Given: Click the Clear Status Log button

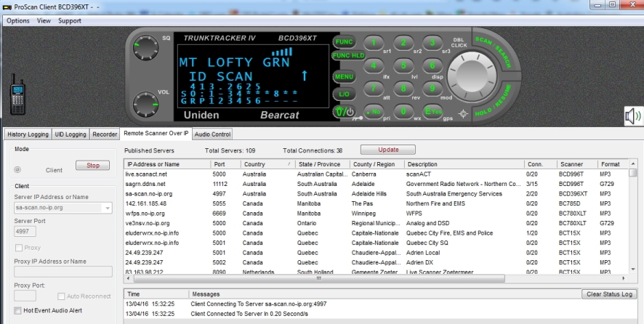Looking at the screenshot, I should pos(609,294).
